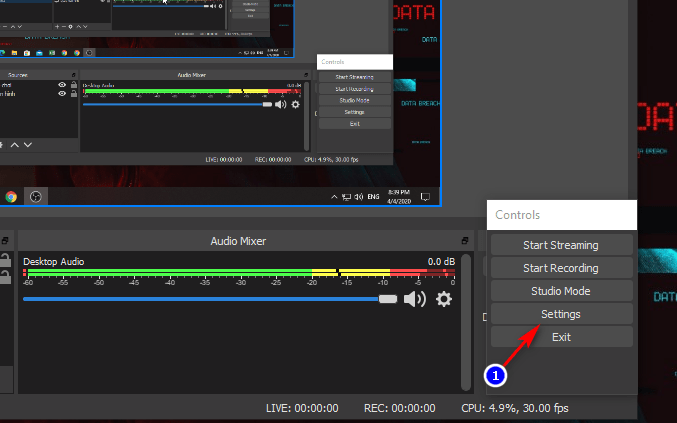Toggle the upper lock icon at left edge

(4, 263)
